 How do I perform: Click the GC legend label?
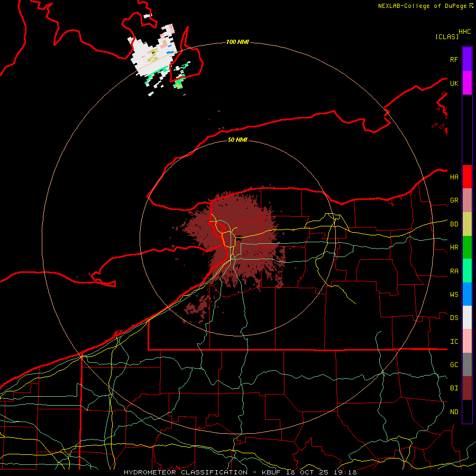coord(454,365)
